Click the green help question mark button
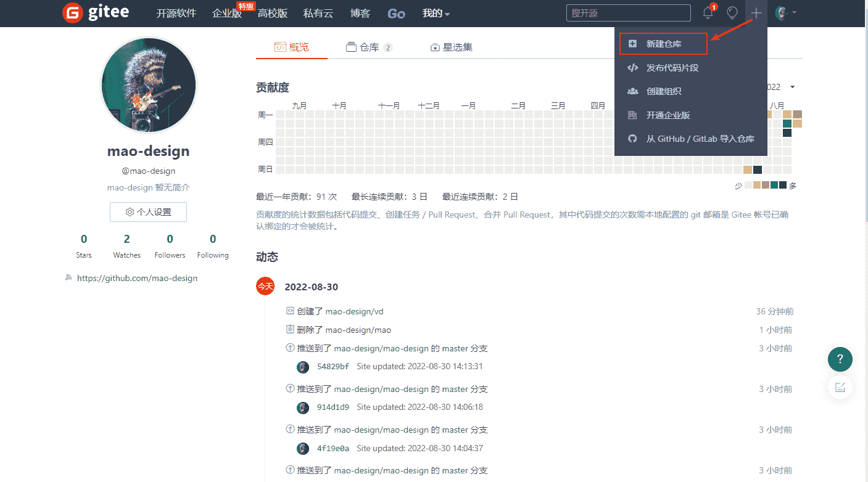The width and height of the screenshot is (868, 482). click(840, 359)
